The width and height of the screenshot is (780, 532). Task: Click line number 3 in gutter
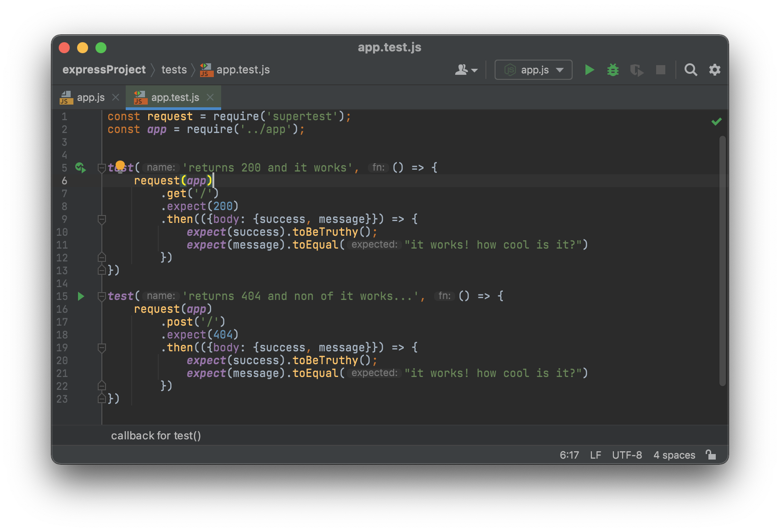(x=64, y=142)
